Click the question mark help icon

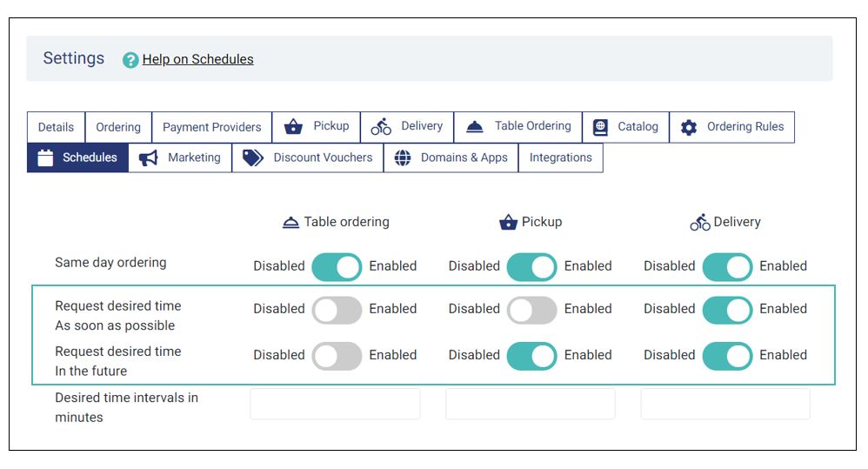tap(130, 60)
